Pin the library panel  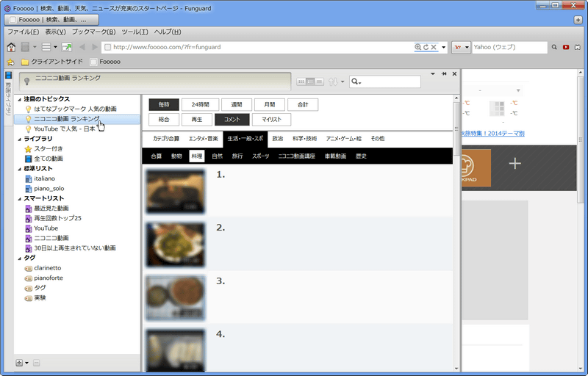click(444, 73)
